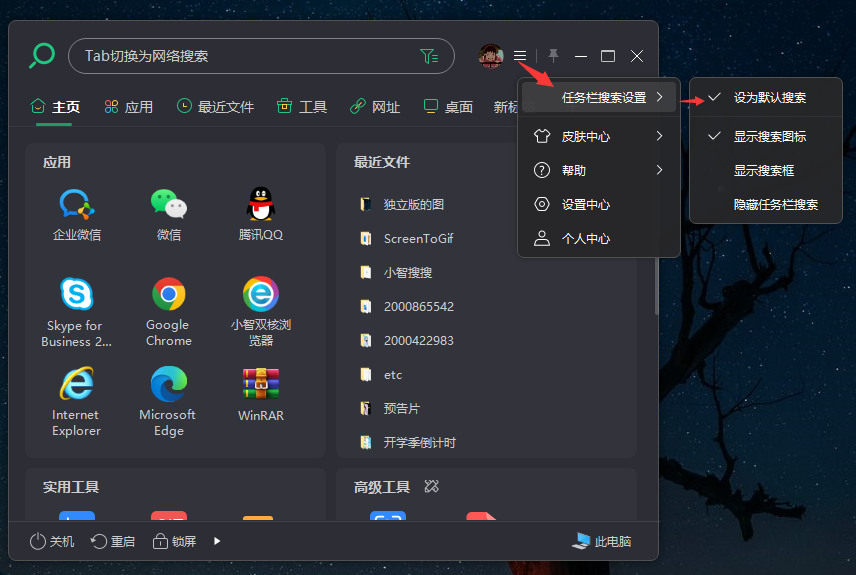This screenshot has height=575, width=856.
Task: Open recent file 2000422983
Action: coord(407,340)
